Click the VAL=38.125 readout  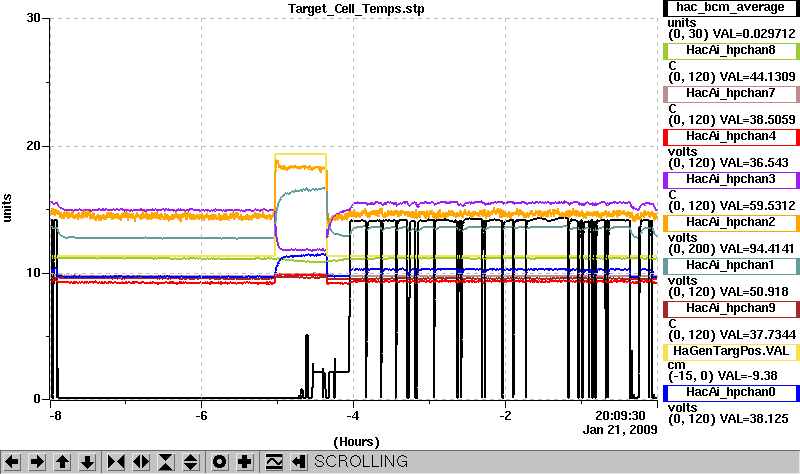pyautogui.click(x=754, y=419)
